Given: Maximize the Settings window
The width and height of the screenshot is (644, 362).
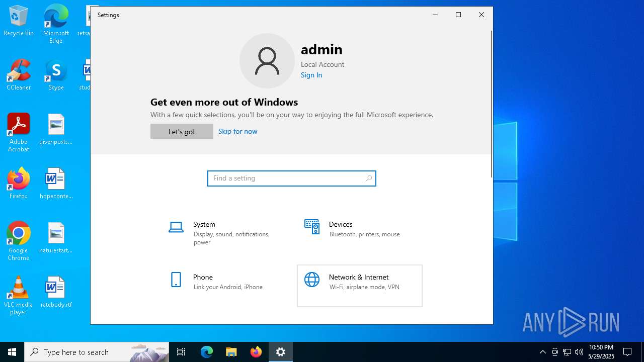Looking at the screenshot, I should click(x=458, y=15).
